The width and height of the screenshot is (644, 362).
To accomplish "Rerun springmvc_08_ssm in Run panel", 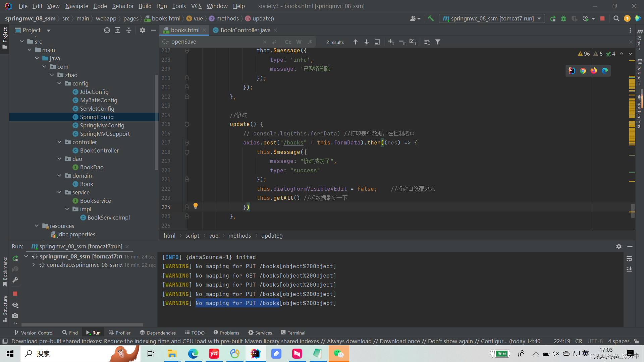I will pyautogui.click(x=15, y=258).
